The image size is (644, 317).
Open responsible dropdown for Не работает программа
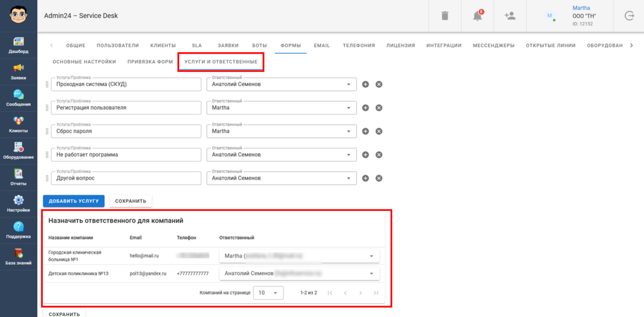tap(349, 155)
